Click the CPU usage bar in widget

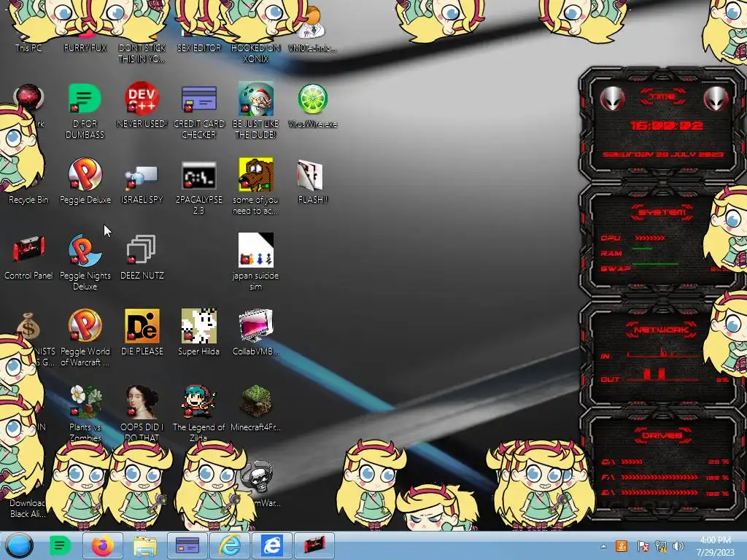click(650, 238)
